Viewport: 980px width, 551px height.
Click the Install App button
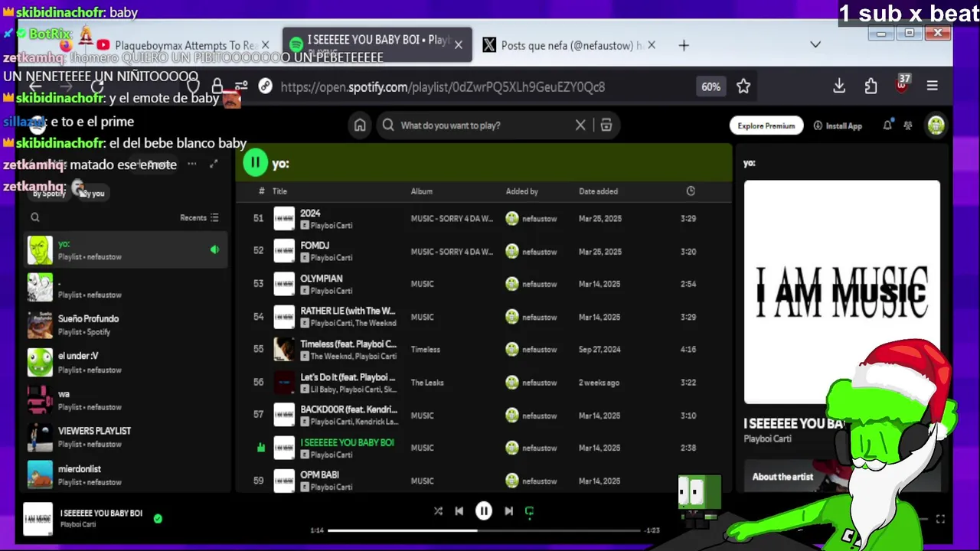(838, 126)
